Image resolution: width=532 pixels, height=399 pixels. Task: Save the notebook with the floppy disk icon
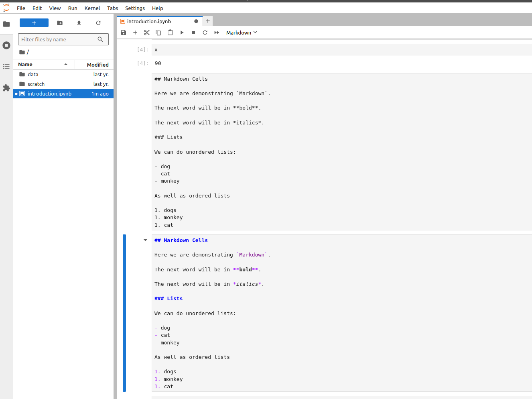pyautogui.click(x=124, y=33)
